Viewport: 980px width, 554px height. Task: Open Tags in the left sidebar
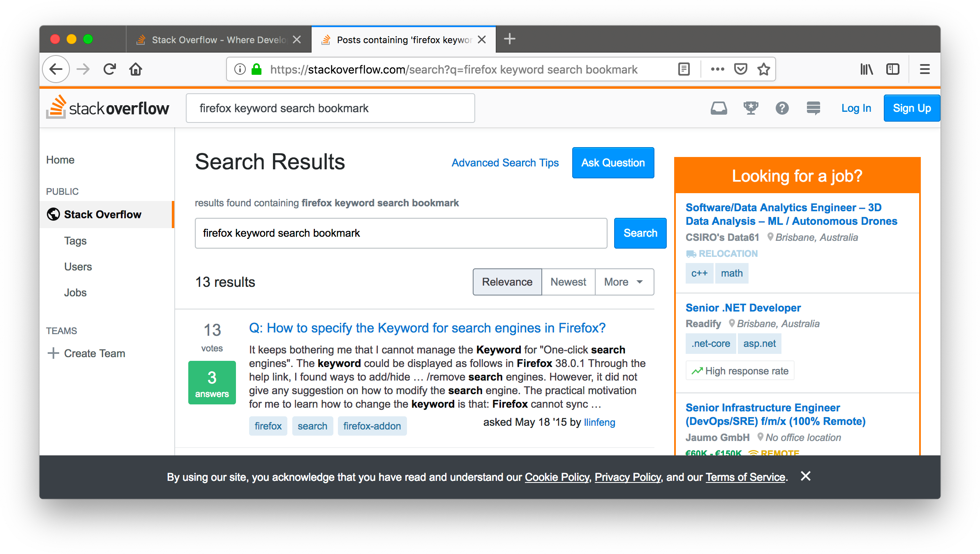click(x=75, y=241)
